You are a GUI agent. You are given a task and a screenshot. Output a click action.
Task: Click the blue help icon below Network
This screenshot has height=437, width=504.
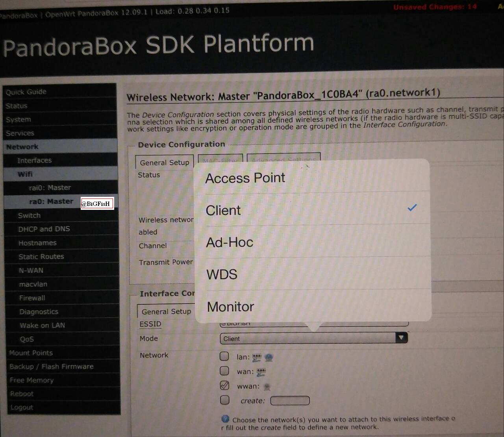225,418
